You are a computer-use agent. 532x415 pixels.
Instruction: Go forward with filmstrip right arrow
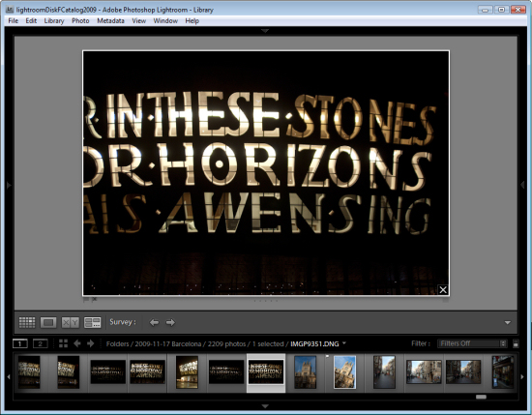coord(91,343)
